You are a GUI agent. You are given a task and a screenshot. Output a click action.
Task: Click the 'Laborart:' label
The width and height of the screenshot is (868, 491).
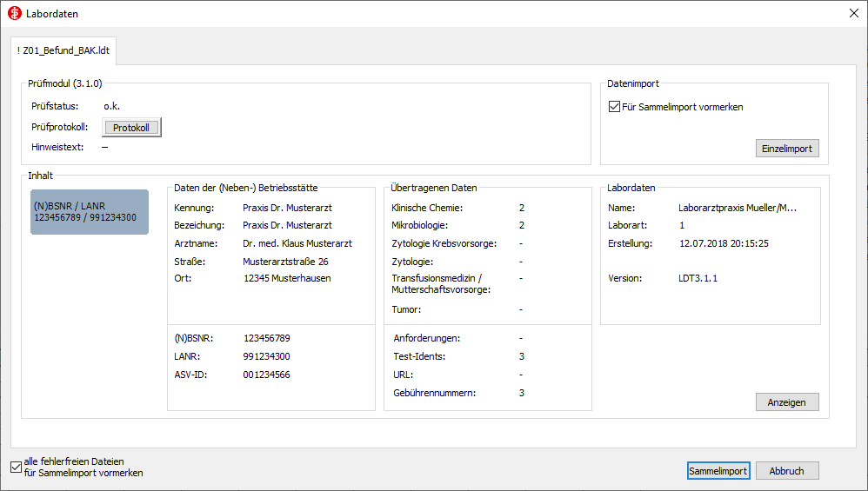pos(627,225)
